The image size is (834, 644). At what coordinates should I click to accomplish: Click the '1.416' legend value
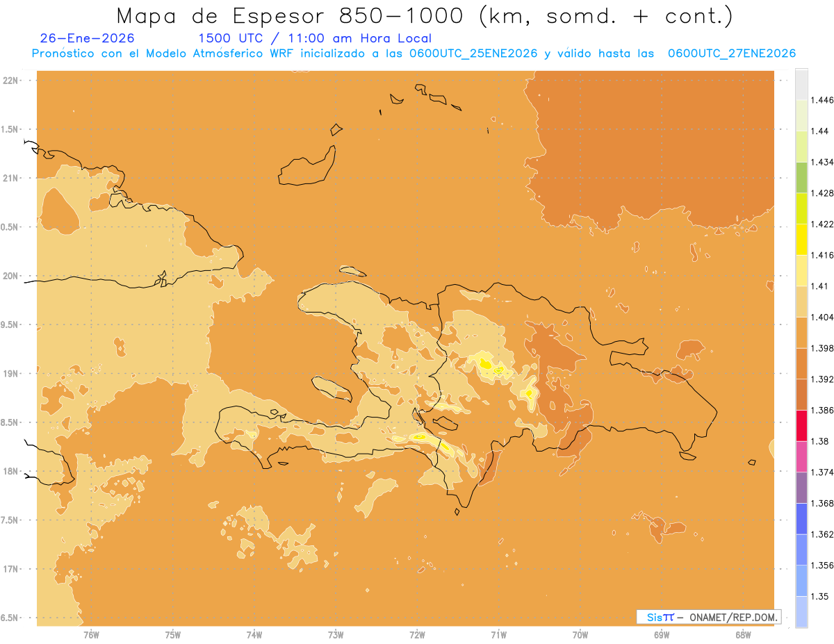823,255
